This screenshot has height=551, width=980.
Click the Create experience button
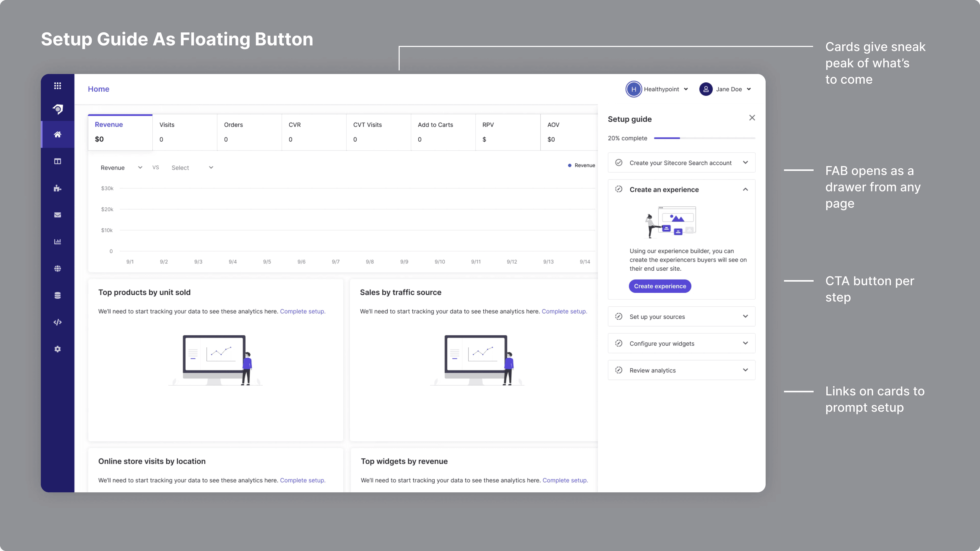point(660,286)
